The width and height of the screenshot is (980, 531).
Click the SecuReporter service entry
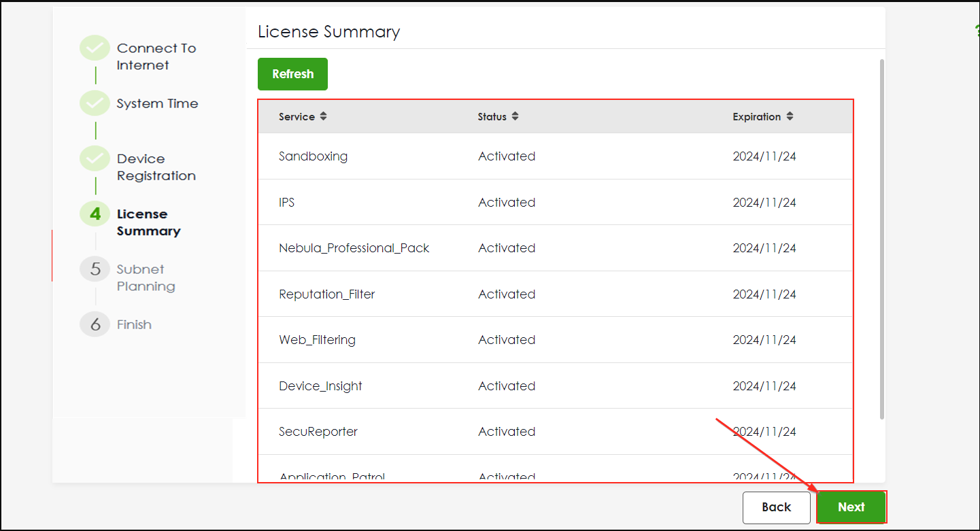pos(318,432)
